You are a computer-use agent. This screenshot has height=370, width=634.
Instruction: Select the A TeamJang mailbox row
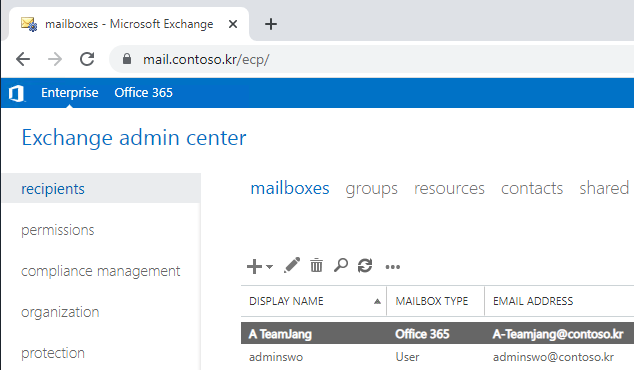coord(437,334)
